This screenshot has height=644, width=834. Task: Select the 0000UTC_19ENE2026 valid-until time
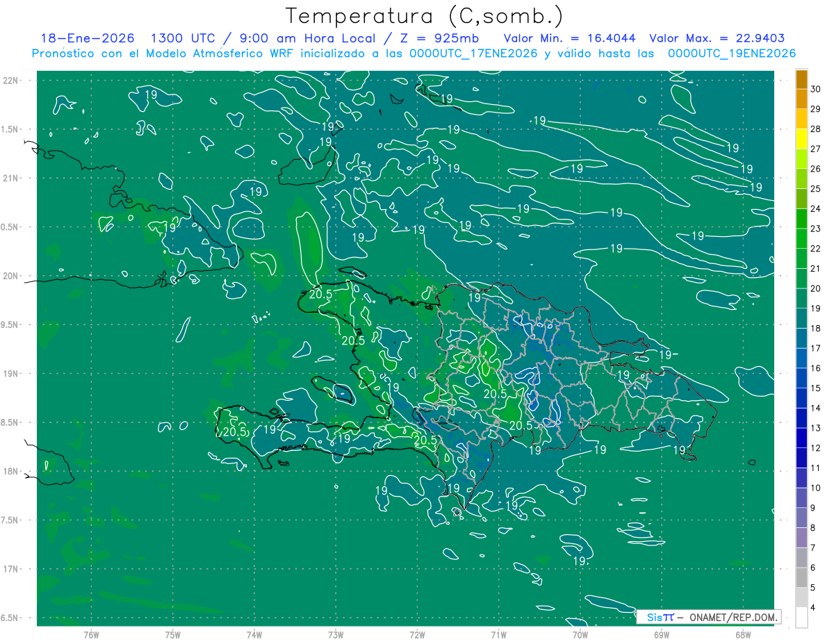(x=731, y=53)
